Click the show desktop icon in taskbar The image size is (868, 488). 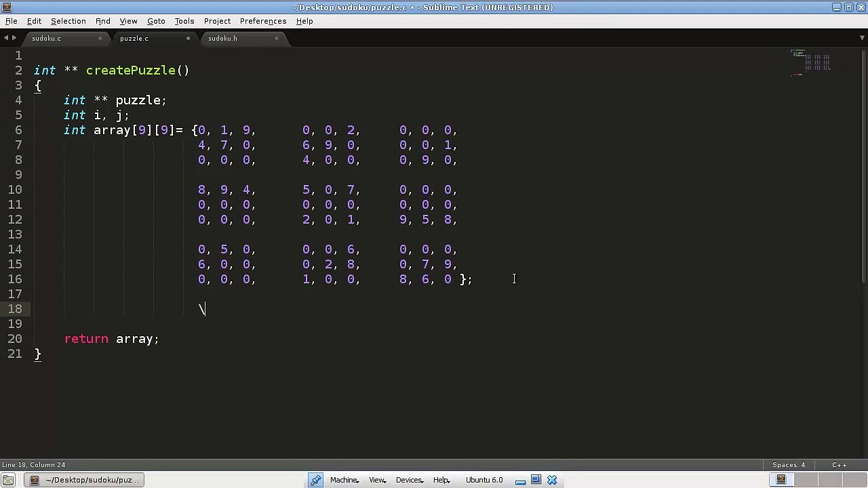click(8, 480)
